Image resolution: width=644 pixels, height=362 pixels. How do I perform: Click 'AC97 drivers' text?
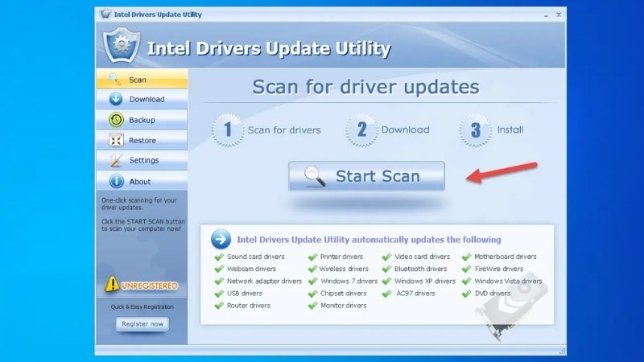tap(415, 294)
